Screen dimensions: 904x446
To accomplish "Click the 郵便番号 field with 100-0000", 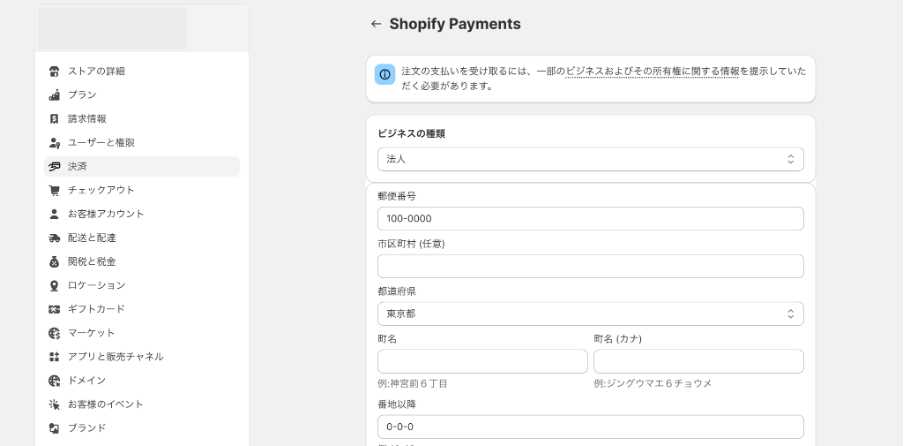I will click(x=590, y=219).
